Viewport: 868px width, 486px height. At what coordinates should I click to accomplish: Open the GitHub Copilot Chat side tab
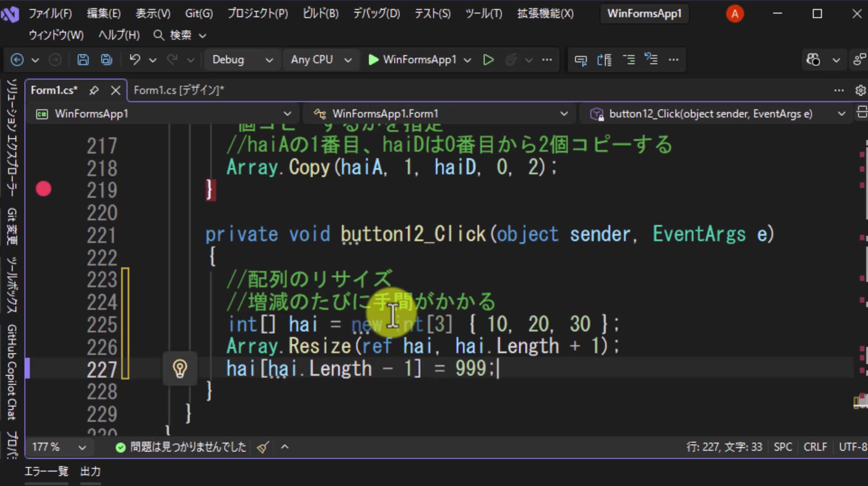coord(12,372)
